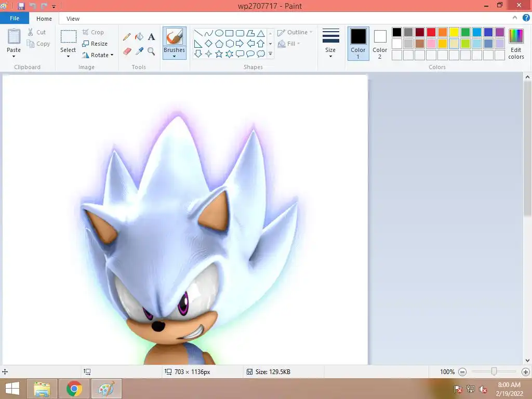The image size is (532, 399).
Task: Expand the Select dropdown arrow
Action: pos(68,56)
